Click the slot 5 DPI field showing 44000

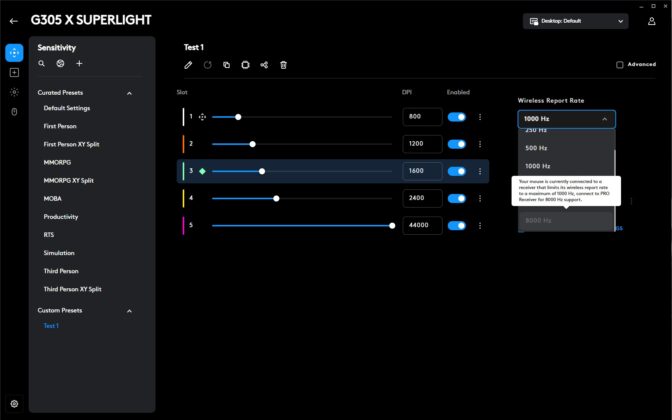point(423,225)
